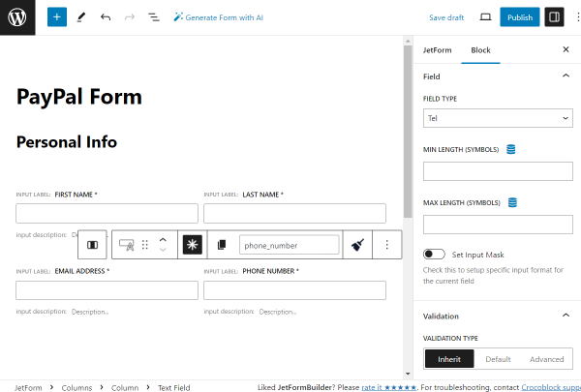The height and width of the screenshot is (392, 581).
Task: Open the rate it stars link
Action: coord(388,387)
